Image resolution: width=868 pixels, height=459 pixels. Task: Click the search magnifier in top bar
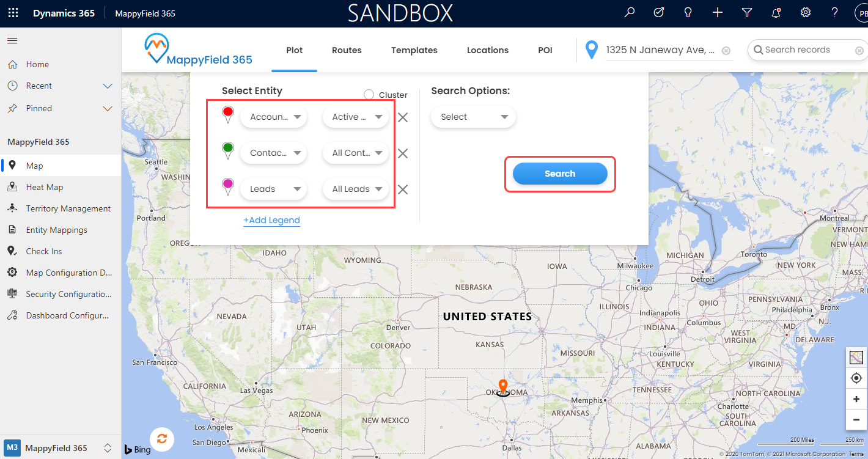coord(630,13)
